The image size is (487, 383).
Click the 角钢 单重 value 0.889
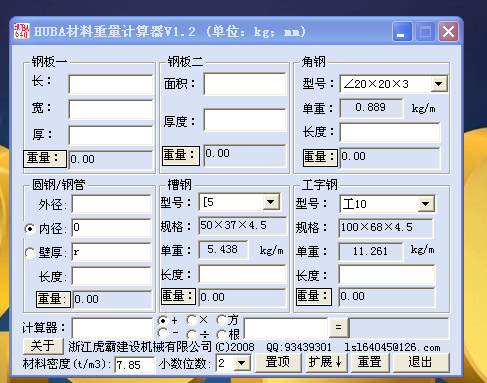pyautogui.click(x=371, y=108)
